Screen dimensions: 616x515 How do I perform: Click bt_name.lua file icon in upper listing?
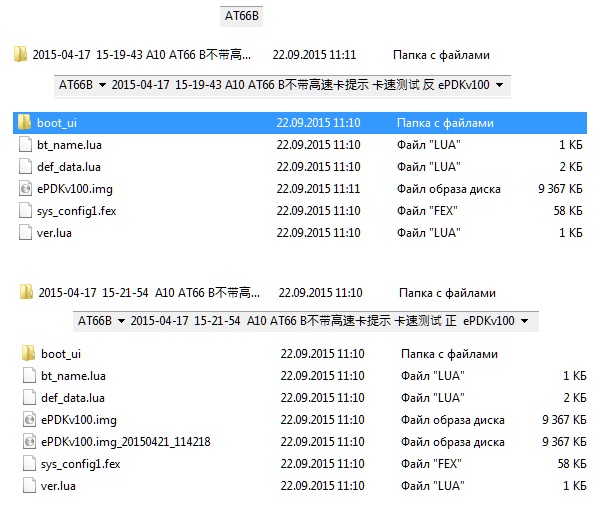[25, 145]
